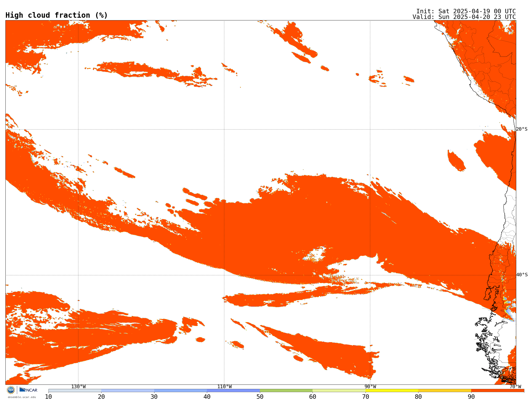The image size is (532, 400).
Task: Click the 40°S latitude label
Action: (x=522, y=275)
